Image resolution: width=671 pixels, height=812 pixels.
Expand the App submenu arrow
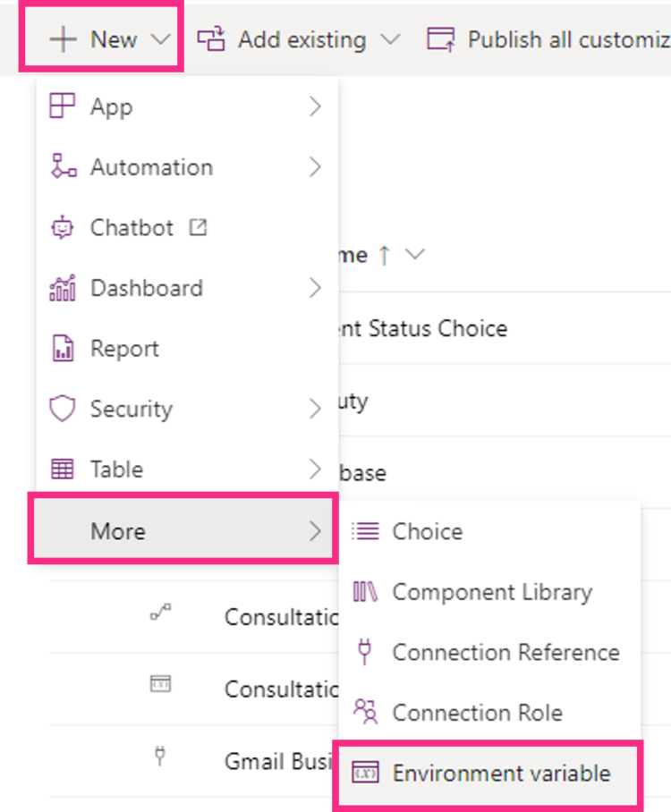click(x=315, y=107)
